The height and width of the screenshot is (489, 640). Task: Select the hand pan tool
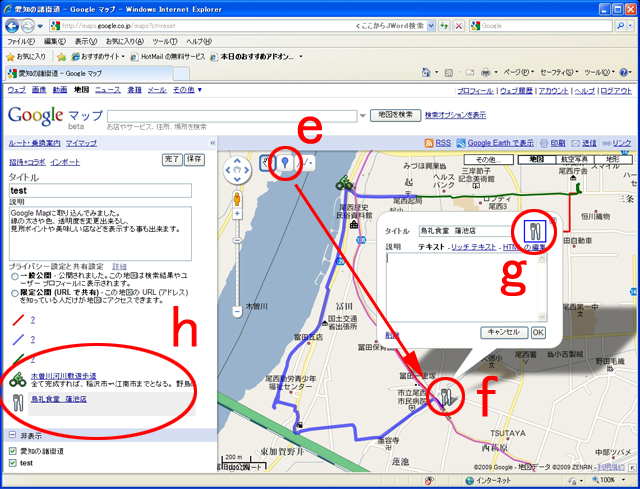[268, 163]
